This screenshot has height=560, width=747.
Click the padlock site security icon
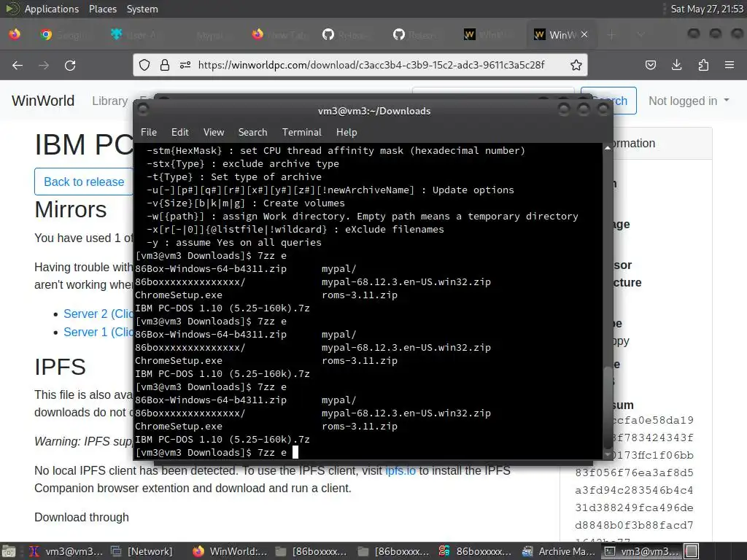[x=165, y=65]
